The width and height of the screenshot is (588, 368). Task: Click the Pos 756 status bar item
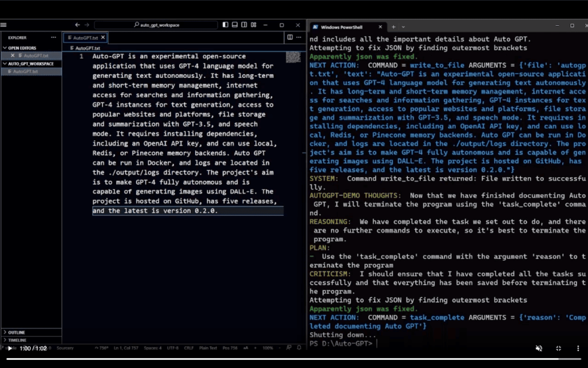pos(230,348)
